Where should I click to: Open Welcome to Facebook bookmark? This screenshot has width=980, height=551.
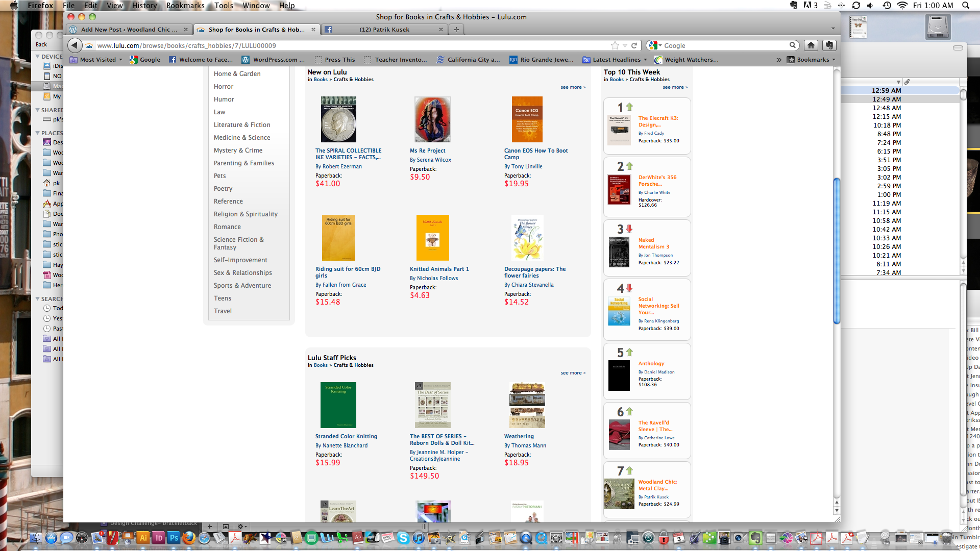tap(201, 60)
